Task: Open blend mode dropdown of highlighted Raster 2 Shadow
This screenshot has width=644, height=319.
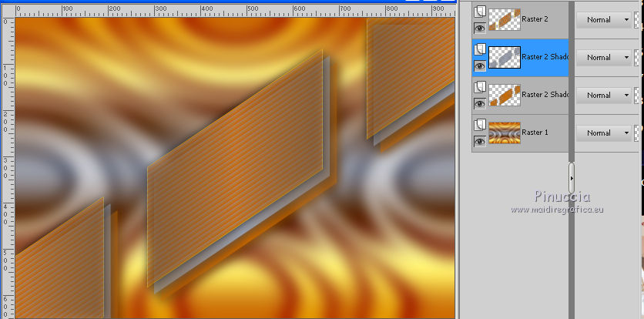Action: pyautogui.click(x=604, y=58)
